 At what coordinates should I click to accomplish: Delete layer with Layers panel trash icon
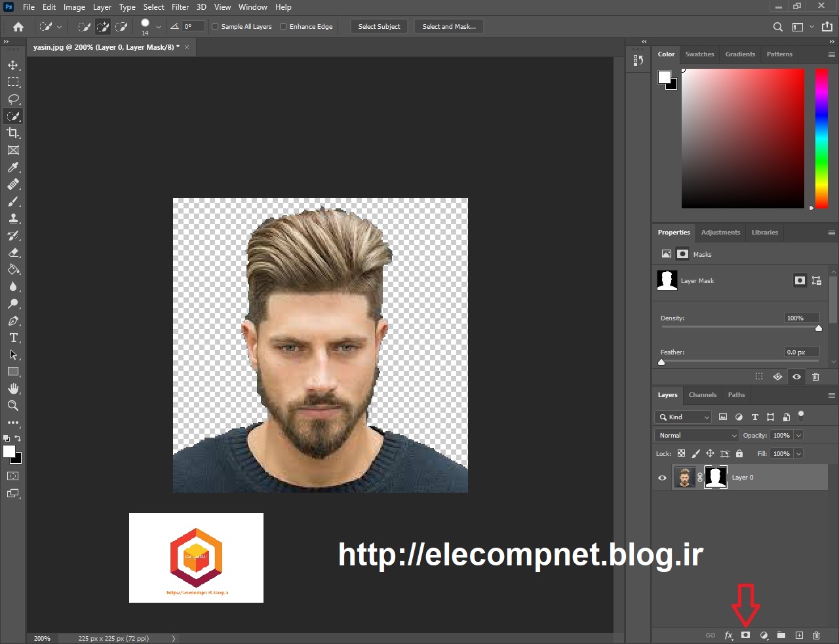816,635
